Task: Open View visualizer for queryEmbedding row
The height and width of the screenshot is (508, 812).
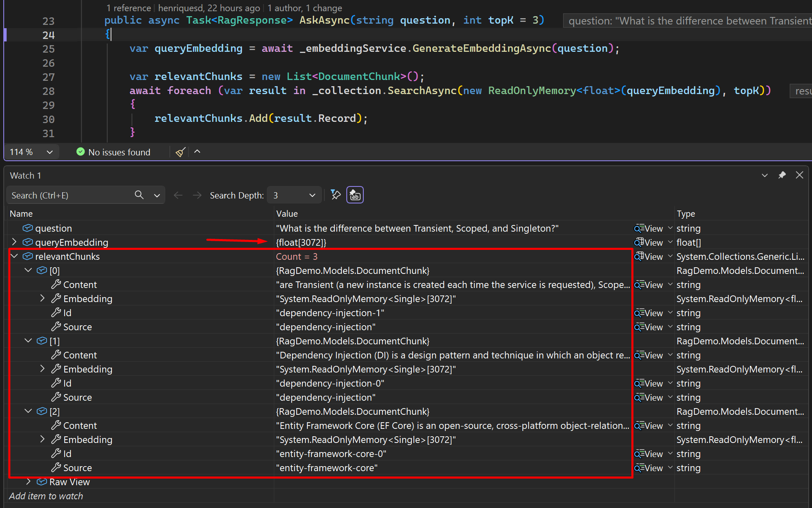Action: (649, 242)
